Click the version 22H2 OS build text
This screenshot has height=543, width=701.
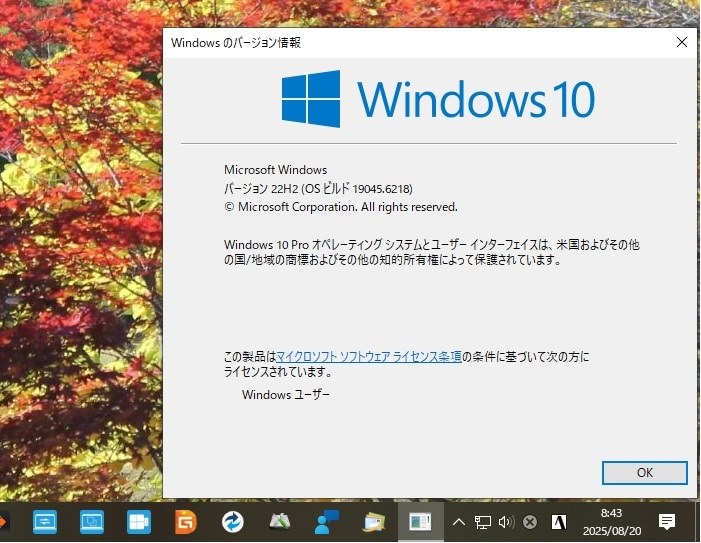318,189
